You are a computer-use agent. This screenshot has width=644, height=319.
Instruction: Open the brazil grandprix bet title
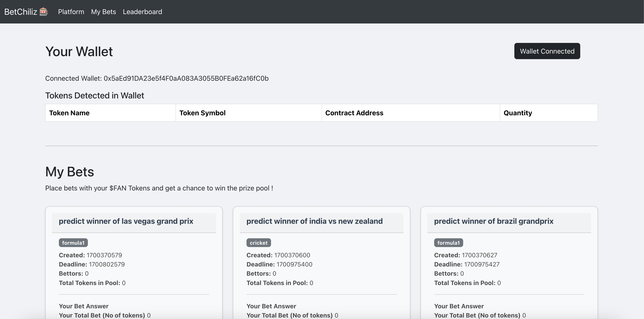(x=494, y=221)
